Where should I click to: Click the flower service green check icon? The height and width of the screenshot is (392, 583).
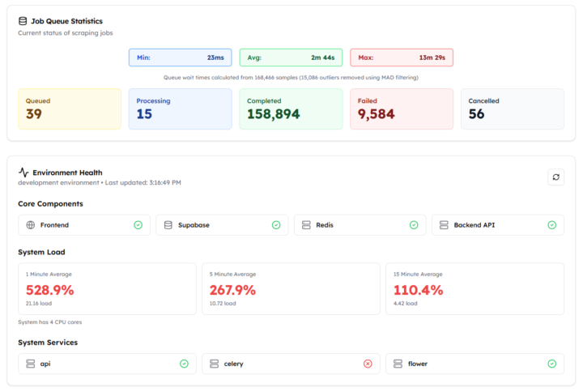[551, 364]
